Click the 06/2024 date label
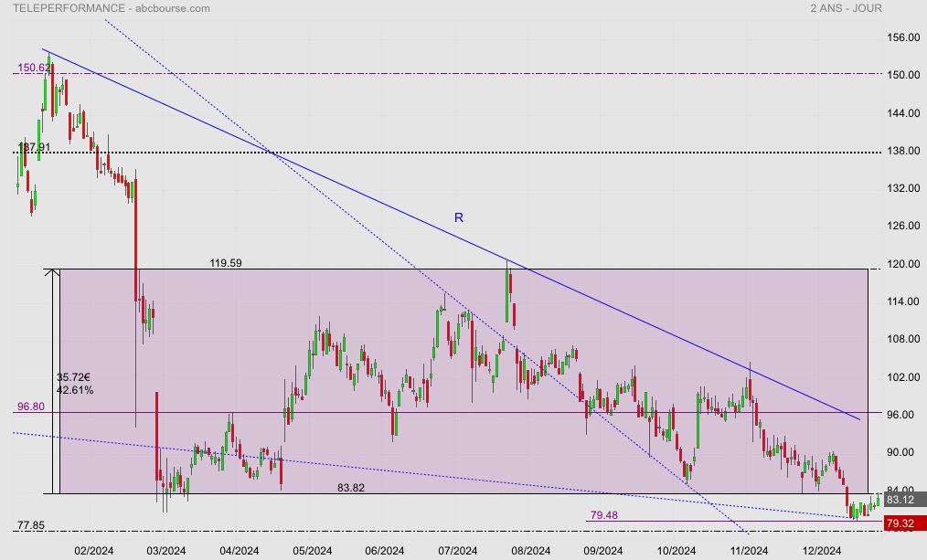This screenshot has height=560, width=927. coord(385,551)
